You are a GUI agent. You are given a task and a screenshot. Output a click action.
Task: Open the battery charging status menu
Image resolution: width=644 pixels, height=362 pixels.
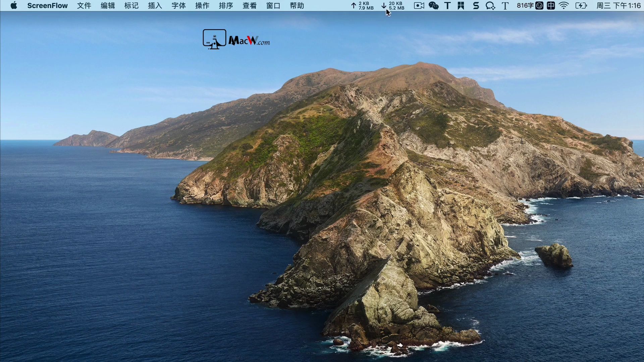coord(581,6)
